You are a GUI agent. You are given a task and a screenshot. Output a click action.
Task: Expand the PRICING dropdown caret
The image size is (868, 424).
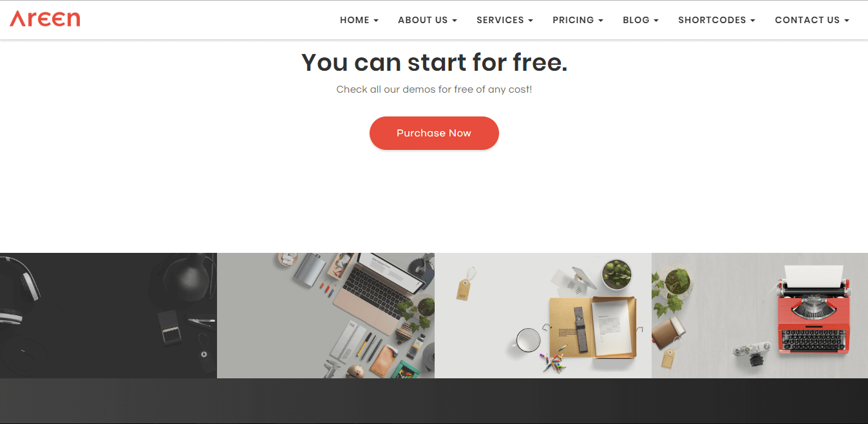pyautogui.click(x=601, y=21)
